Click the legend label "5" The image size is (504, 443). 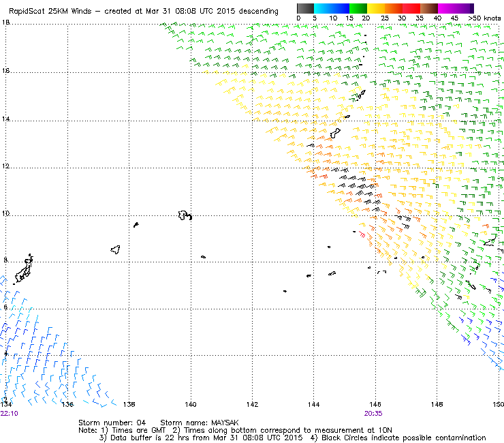[315, 18]
